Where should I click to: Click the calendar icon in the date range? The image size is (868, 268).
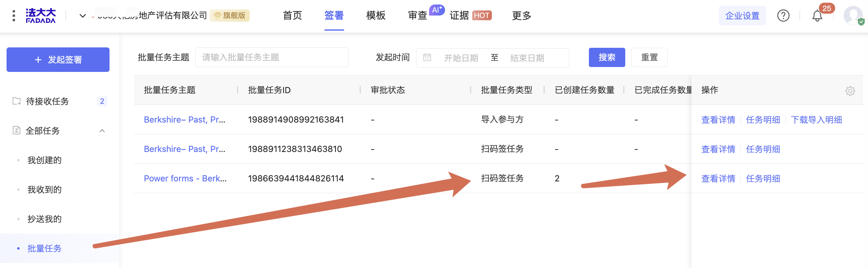click(427, 58)
